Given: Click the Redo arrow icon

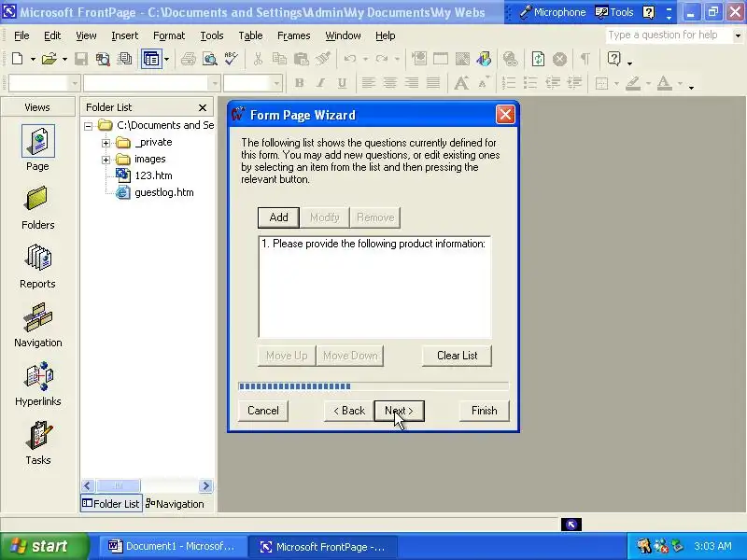Looking at the screenshot, I should point(382,59).
